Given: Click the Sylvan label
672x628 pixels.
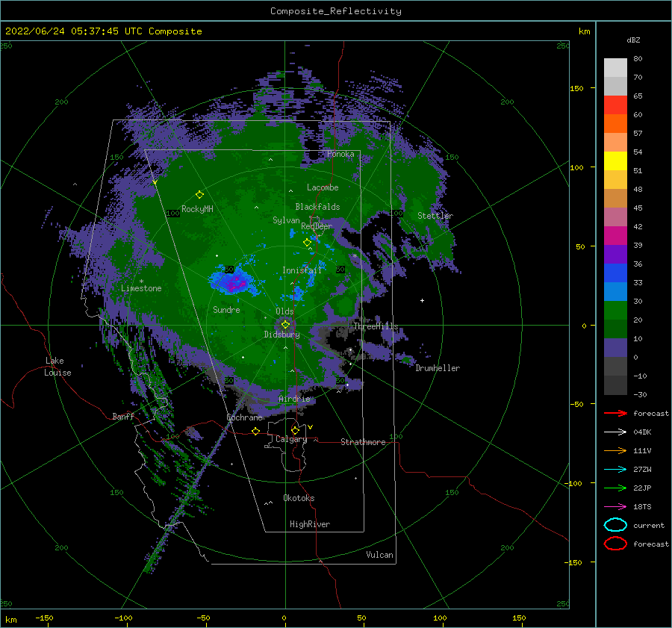Looking at the screenshot, I should coord(286,220).
